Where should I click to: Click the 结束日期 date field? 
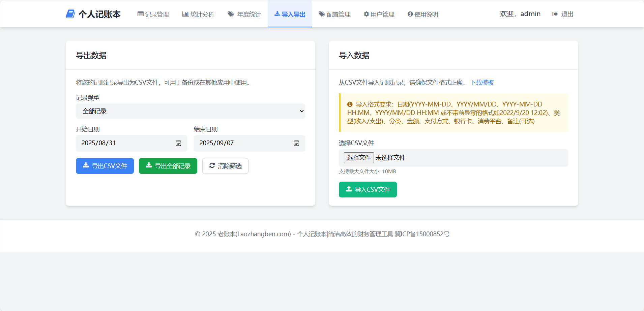243,143
